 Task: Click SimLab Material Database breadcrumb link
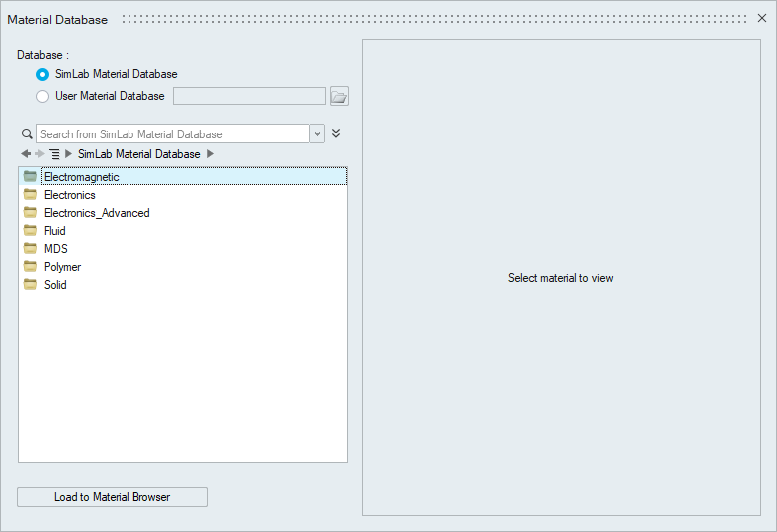(x=138, y=154)
